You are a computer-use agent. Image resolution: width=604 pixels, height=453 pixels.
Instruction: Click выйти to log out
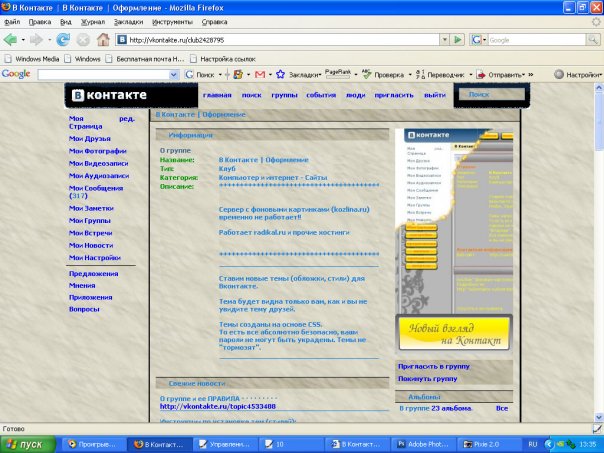(x=435, y=95)
